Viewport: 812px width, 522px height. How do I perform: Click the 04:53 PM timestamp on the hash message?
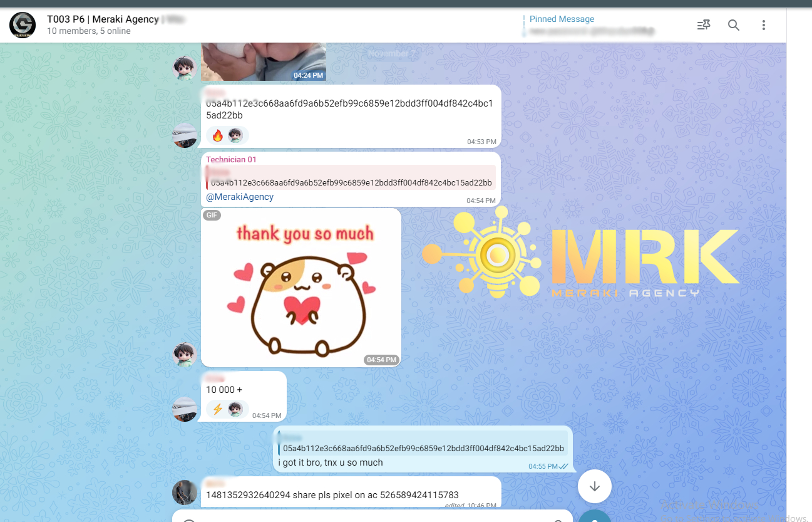[x=481, y=142]
